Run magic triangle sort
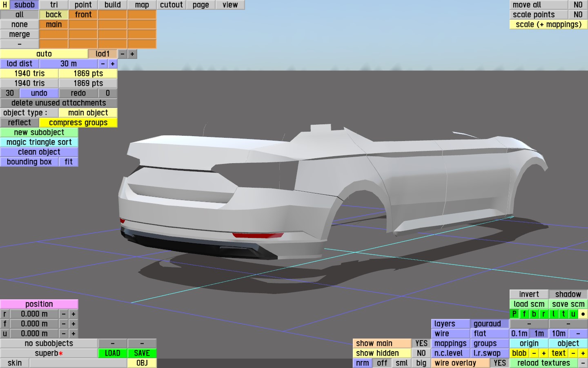 tap(39, 142)
